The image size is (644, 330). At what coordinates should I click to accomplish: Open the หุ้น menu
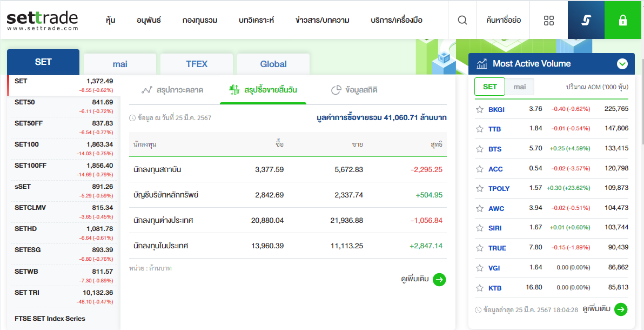pos(110,20)
